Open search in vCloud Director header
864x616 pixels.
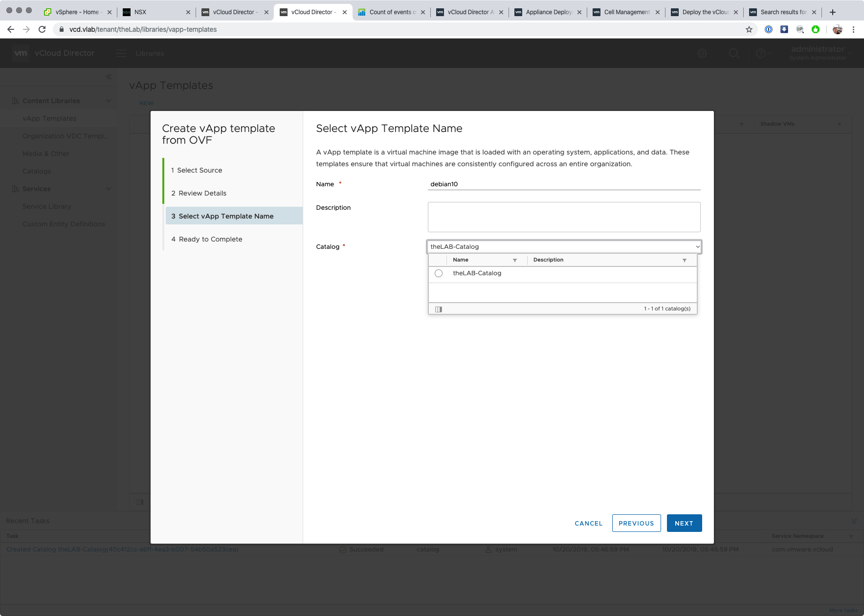(734, 53)
